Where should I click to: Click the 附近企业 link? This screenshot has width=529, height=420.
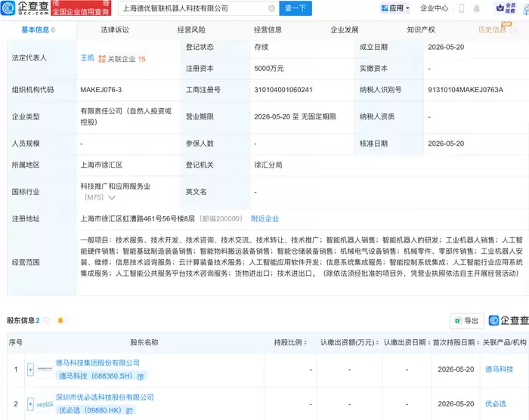(264, 219)
